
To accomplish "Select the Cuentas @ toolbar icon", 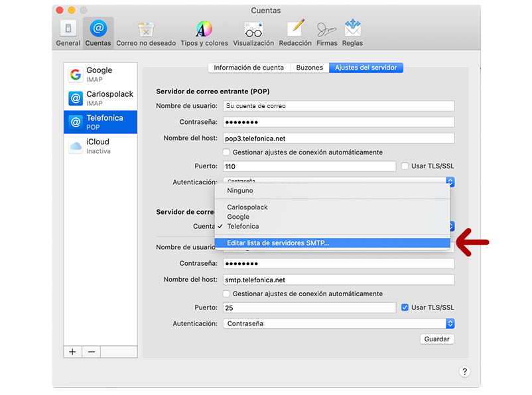I will (x=98, y=28).
